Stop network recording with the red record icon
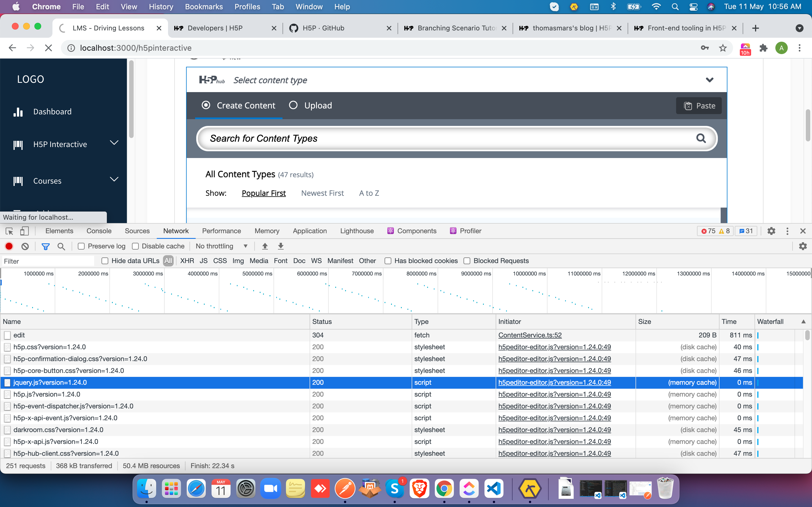The height and width of the screenshot is (507, 812). pos(8,246)
